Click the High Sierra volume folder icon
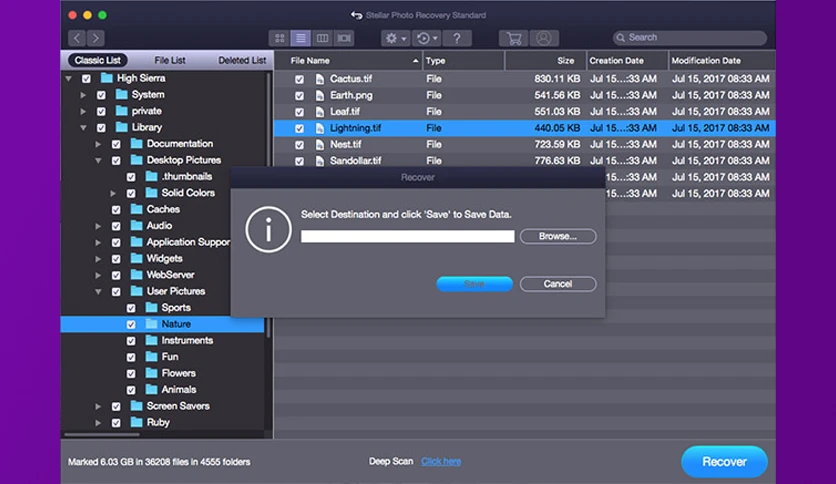 pos(107,78)
